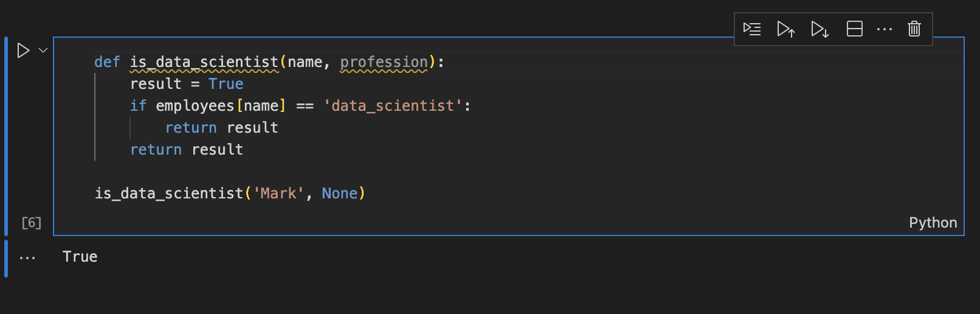Run the cell with the play button

[x=23, y=51]
